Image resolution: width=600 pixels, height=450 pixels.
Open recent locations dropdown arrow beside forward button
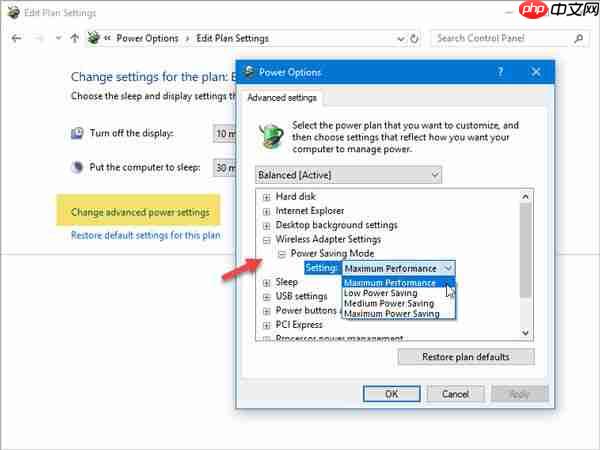(59, 38)
